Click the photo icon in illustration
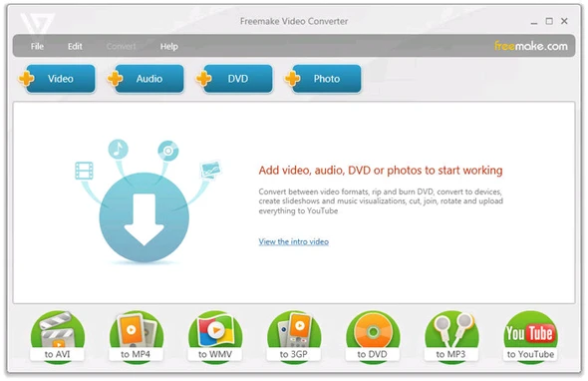This screenshot has width=588, height=381. pos(210,171)
